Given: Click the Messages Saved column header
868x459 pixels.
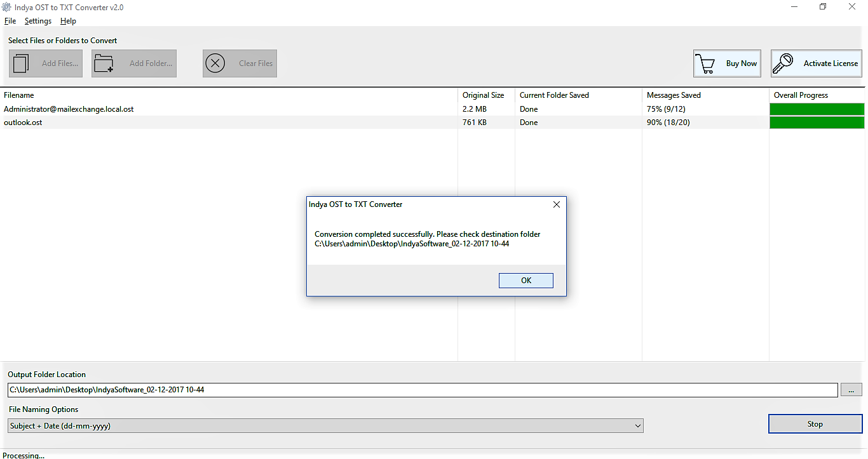Looking at the screenshot, I should point(674,95).
